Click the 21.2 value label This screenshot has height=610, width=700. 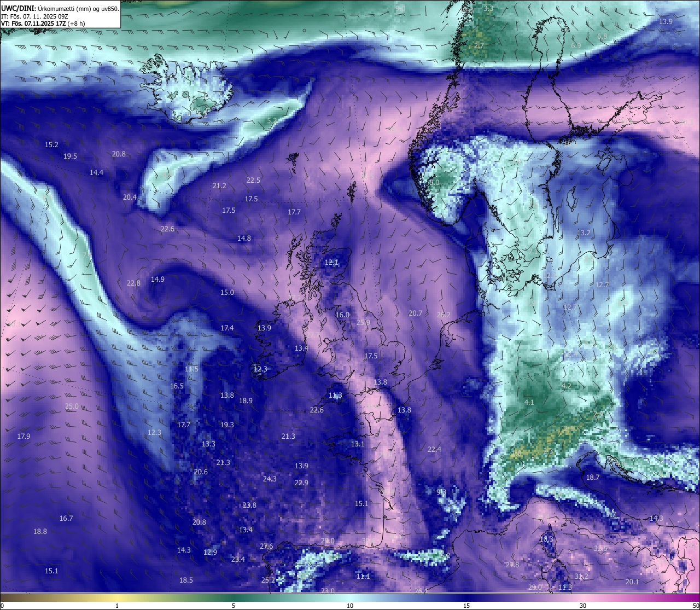tap(219, 186)
